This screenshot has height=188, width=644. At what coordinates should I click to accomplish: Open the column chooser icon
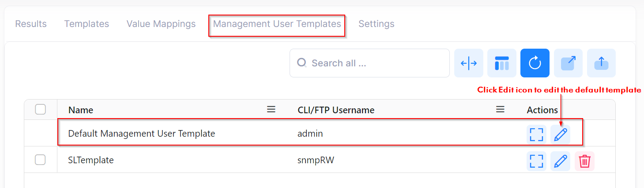502,63
